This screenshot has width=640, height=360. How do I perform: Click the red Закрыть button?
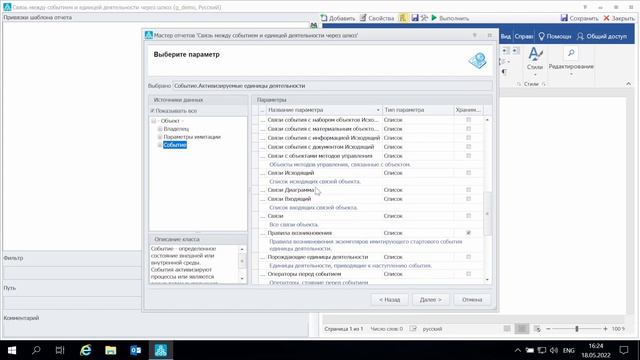pyautogui.click(x=619, y=18)
